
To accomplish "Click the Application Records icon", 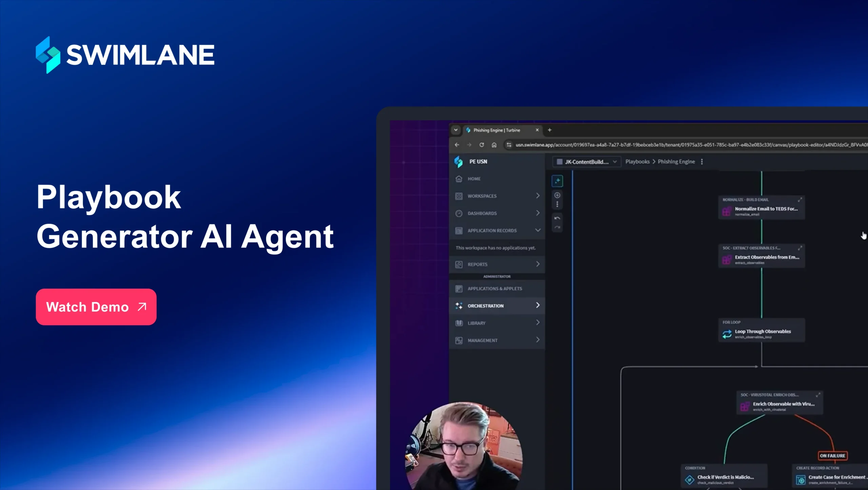I will pyautogui.click(x=459, y=231).
